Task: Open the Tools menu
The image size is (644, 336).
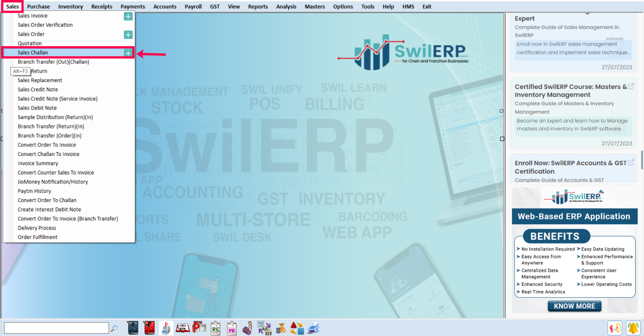Action: (368, 6)
